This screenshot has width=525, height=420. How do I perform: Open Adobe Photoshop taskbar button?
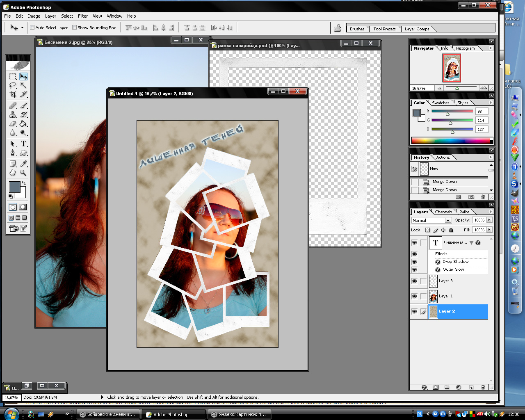tap(174, 414)
